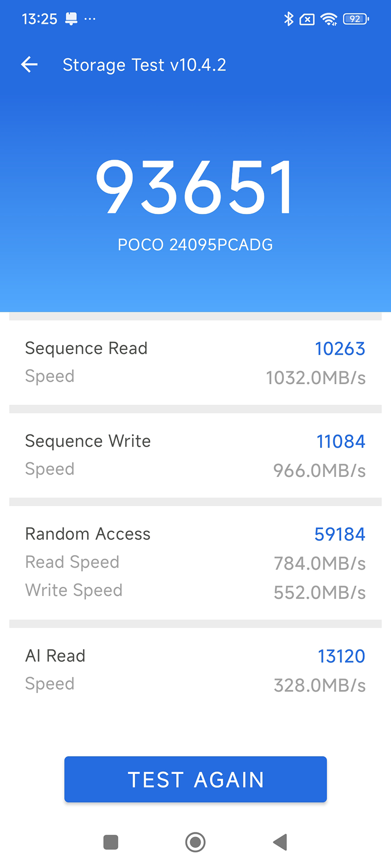Tap the 552.0MB/s write speed value

[x=320, y=592]
